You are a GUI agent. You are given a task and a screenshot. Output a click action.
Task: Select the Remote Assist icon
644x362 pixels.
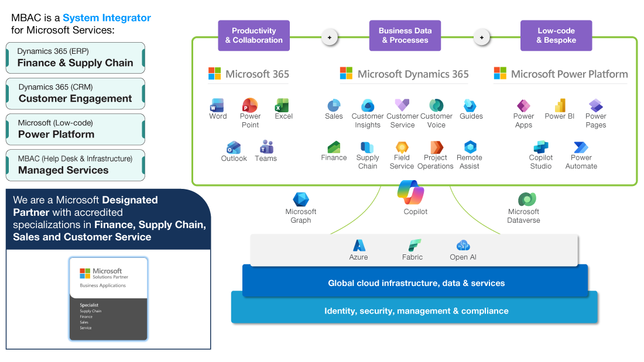pos(470,147)
